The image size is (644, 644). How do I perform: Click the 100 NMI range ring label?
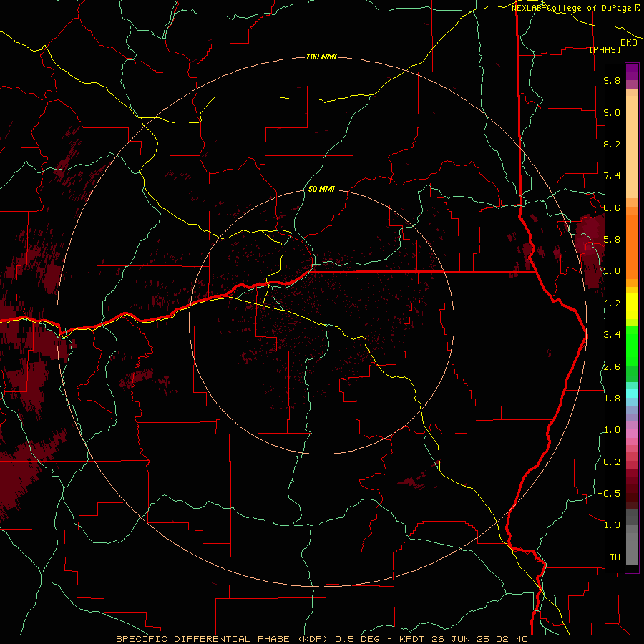[321, 57]
